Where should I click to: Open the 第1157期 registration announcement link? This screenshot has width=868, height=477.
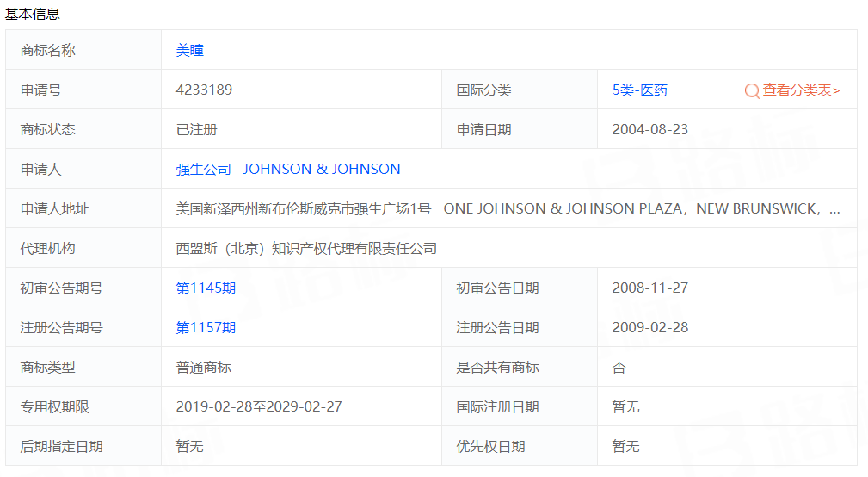coord(206,327)
